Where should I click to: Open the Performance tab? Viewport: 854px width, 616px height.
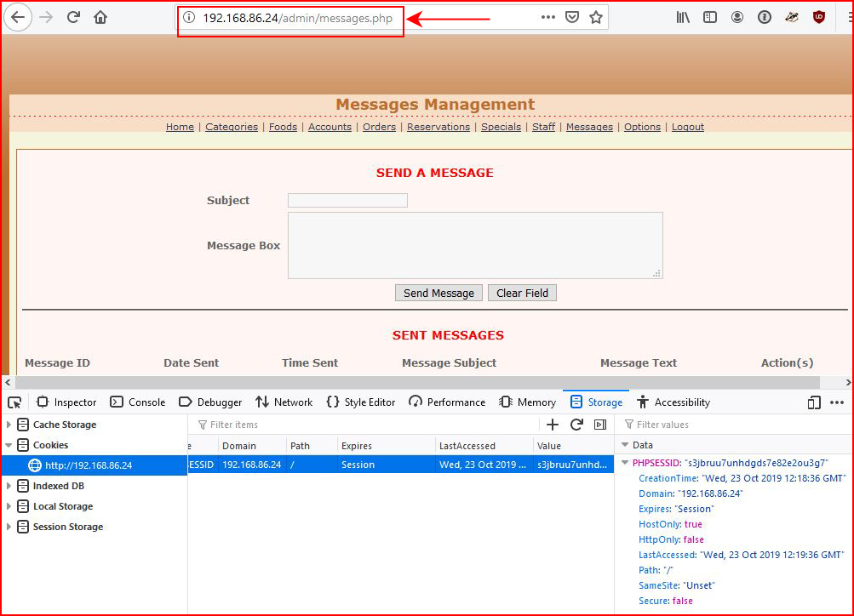tap(447, 402)
